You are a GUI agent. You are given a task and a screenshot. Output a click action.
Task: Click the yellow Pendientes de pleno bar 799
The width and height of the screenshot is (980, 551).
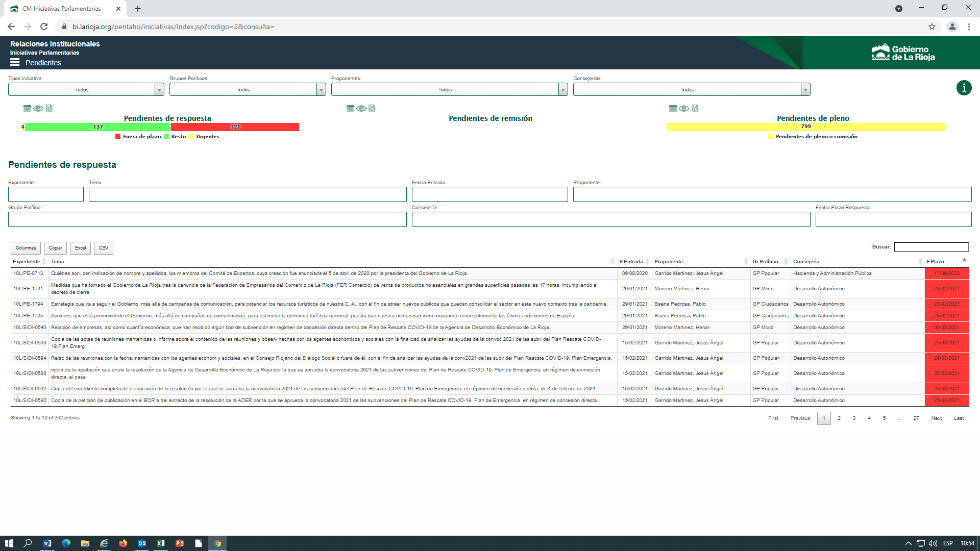pyautogui.click(x=805, y=127)
